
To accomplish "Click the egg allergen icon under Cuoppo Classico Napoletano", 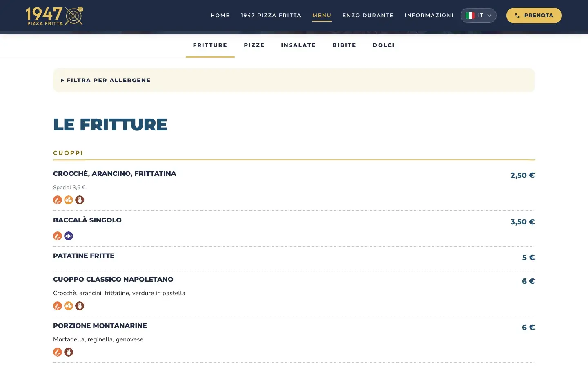I will pos(69,306).
